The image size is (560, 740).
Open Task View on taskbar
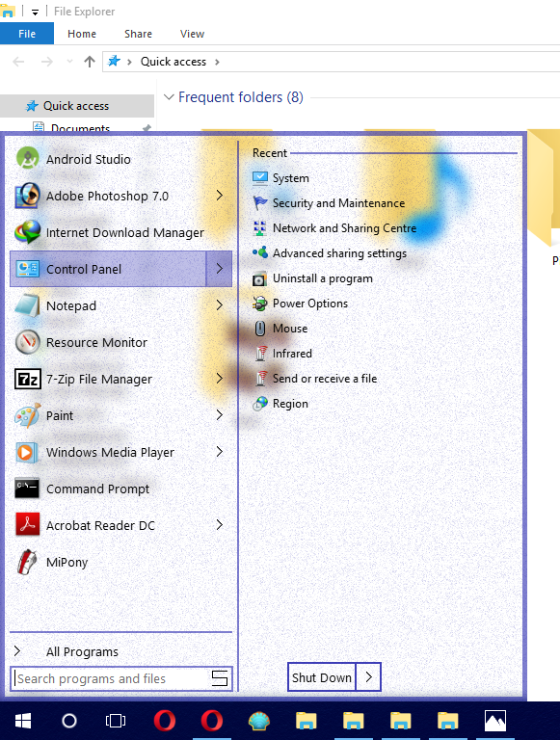pos(116,721)
